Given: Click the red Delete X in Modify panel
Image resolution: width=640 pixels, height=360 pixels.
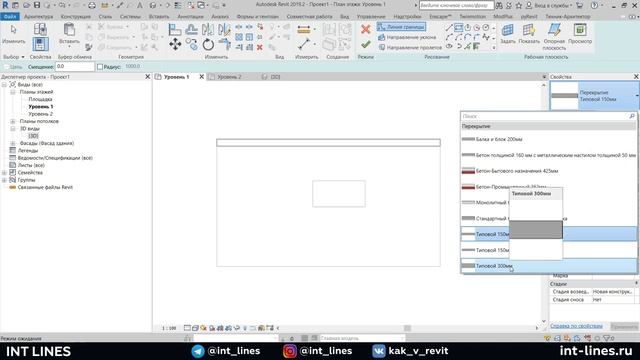Looking at the screenshot, I should (x=260, y=47).
